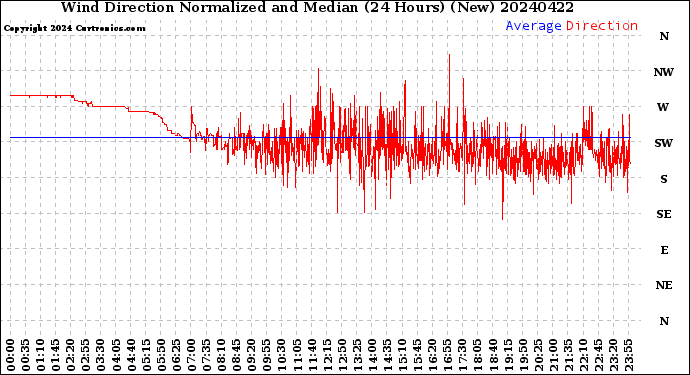Click the '10:30' time axis label
The width and height of the screenshot is (690, 375).
point(282,355)
